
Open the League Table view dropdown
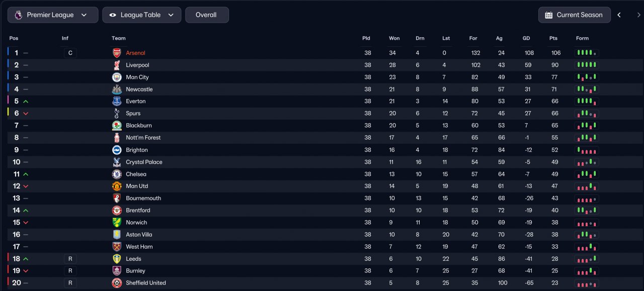coord(142,15)
